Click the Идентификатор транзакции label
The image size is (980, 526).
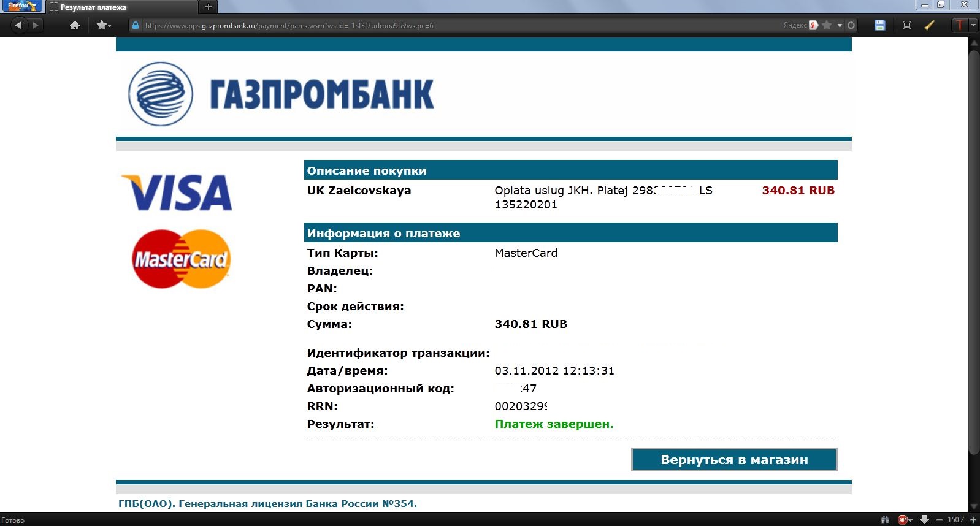coord(398,353)
